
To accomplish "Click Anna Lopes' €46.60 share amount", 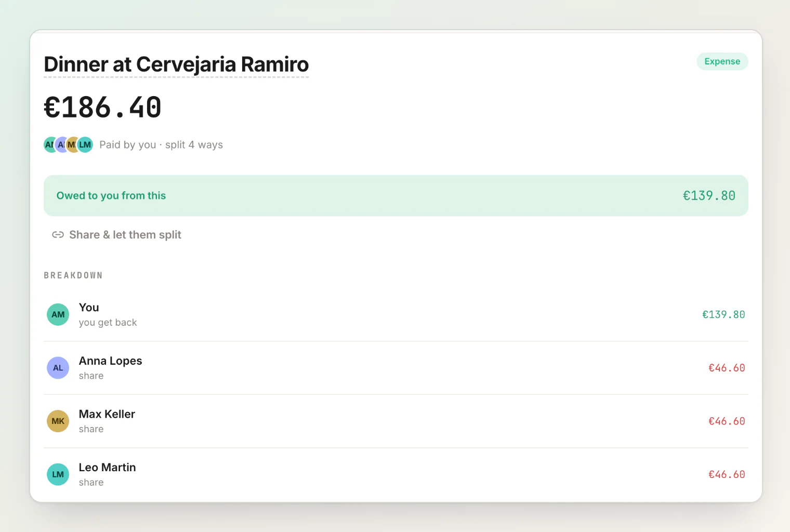I will click(x=727, y=368).
